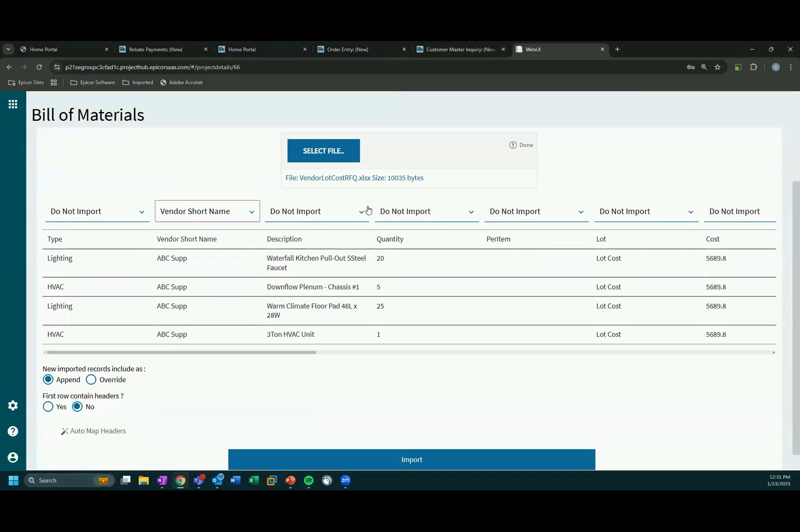Open mapping dropdown above Cost column

pos(740,211)
